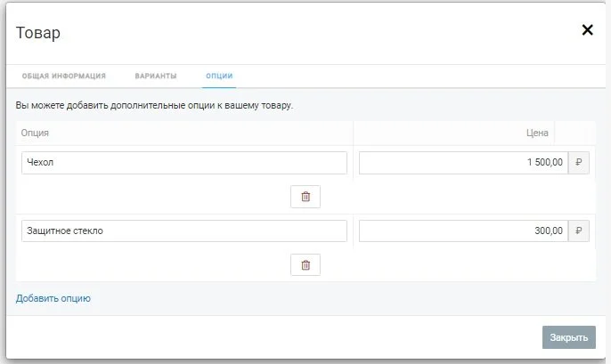The image size is (611, 364).
Task: Click the Закрыть button
Action: (x=569, y=337)
